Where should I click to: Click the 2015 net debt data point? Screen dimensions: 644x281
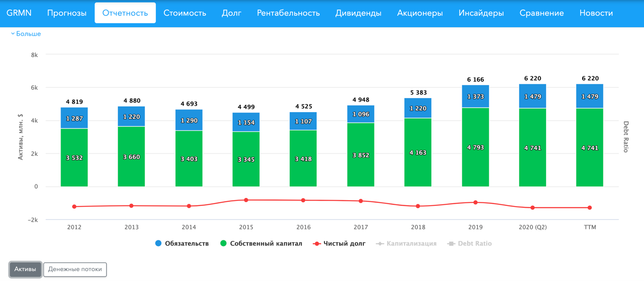tap(246, 200)
